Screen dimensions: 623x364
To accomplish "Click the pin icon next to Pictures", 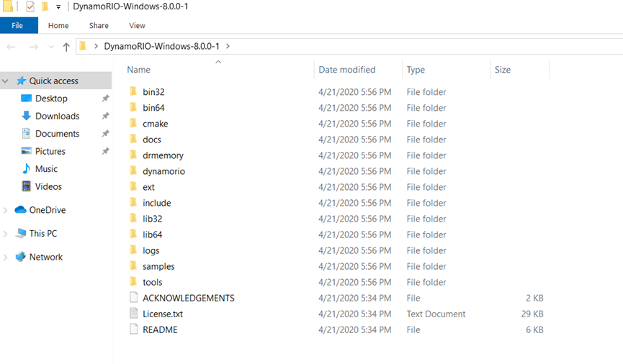I will click(x=105, y=151).
